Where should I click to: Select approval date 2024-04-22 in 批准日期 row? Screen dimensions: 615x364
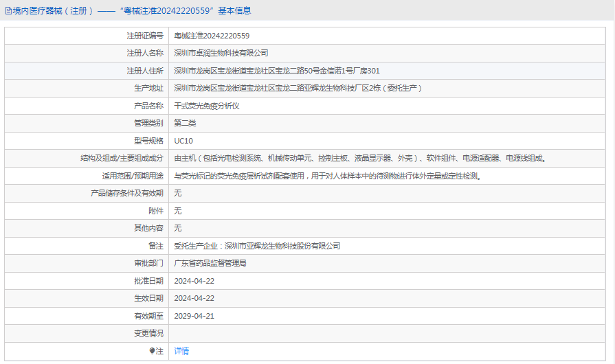[194, 281]
